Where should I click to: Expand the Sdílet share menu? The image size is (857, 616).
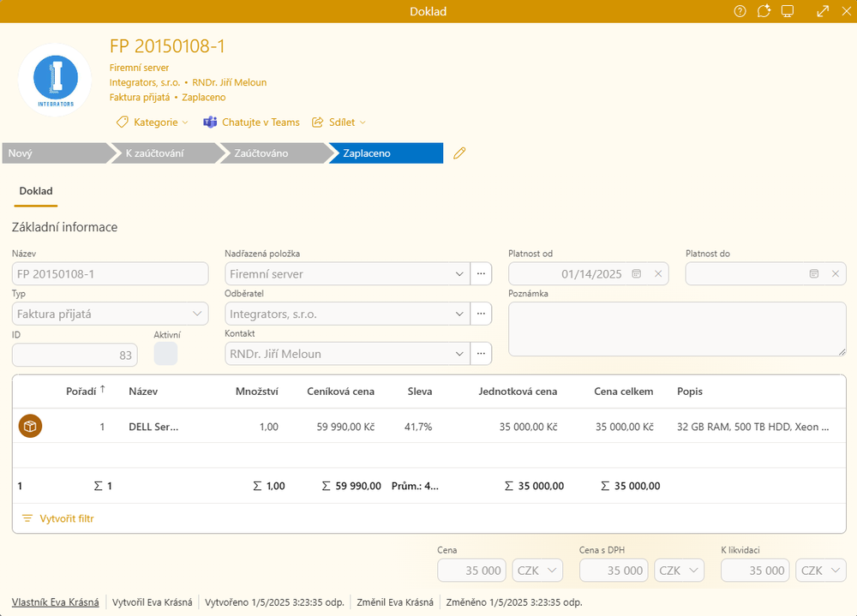pyautogui.click(x=339, y=123)
